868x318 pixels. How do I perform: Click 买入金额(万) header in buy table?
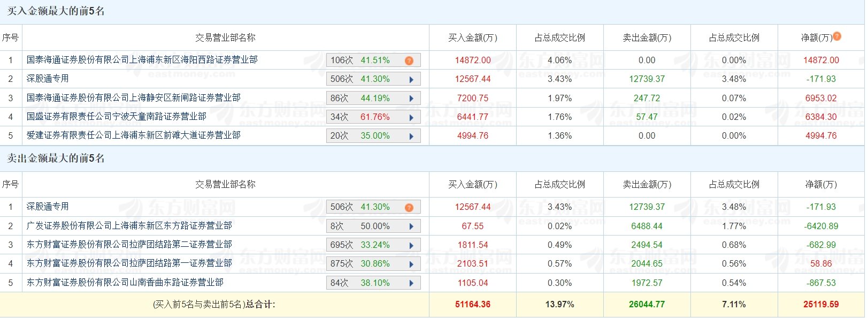click(x=473, y=37)
